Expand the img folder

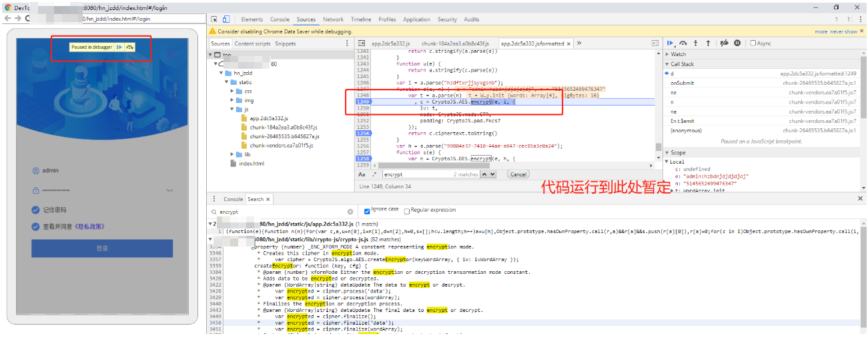232,100
